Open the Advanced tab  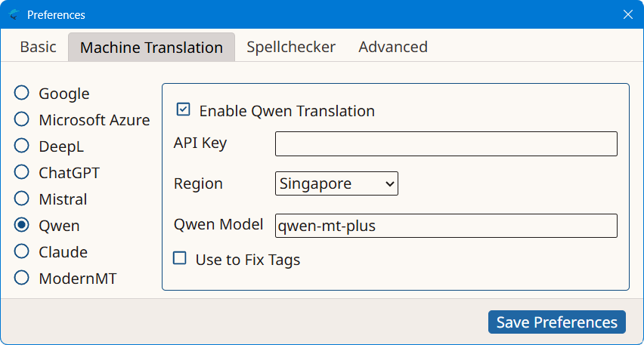point(393,47)
